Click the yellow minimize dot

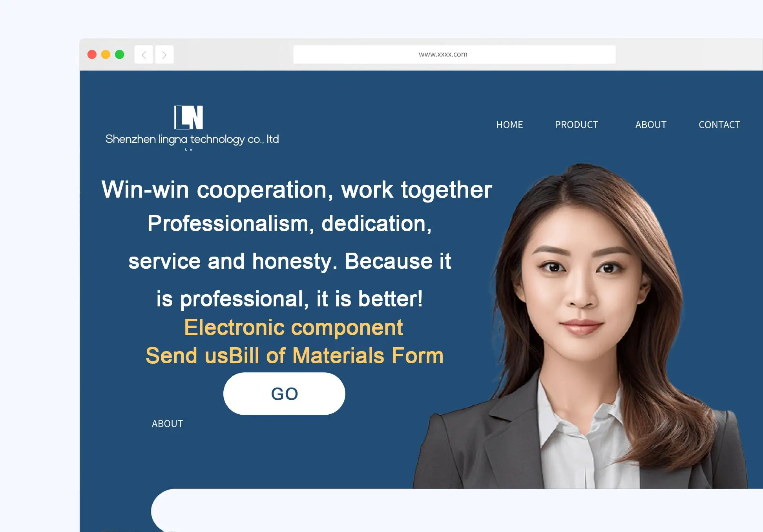[106, 55]
